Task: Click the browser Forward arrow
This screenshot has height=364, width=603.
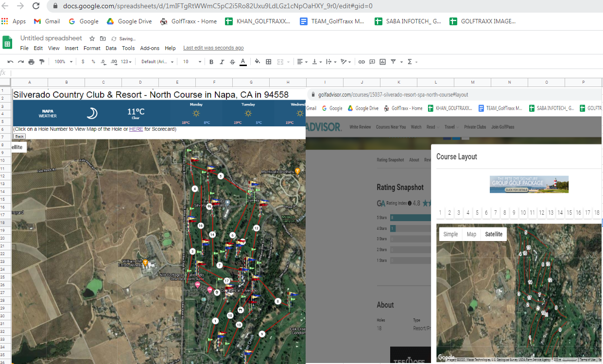Action: [20, 6]
